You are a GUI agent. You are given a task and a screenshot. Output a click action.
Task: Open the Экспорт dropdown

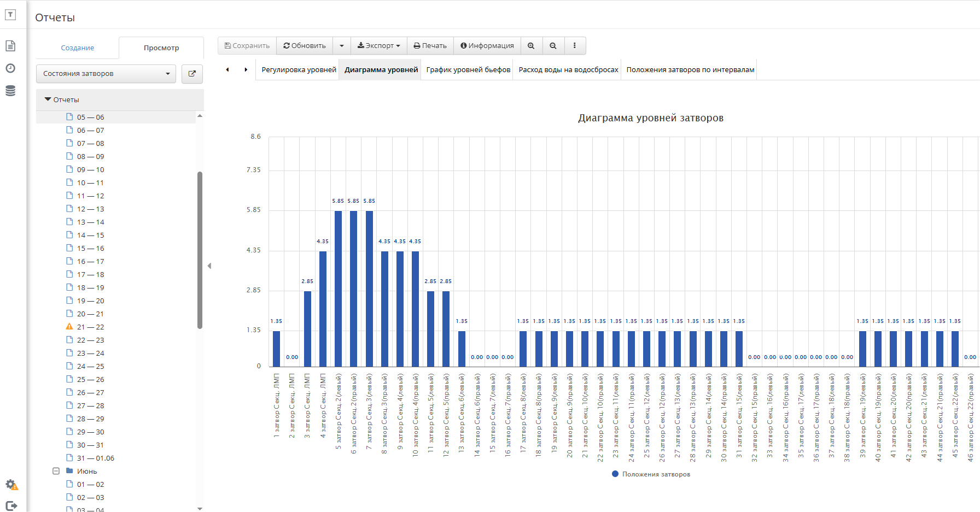[x=378, y=46]
